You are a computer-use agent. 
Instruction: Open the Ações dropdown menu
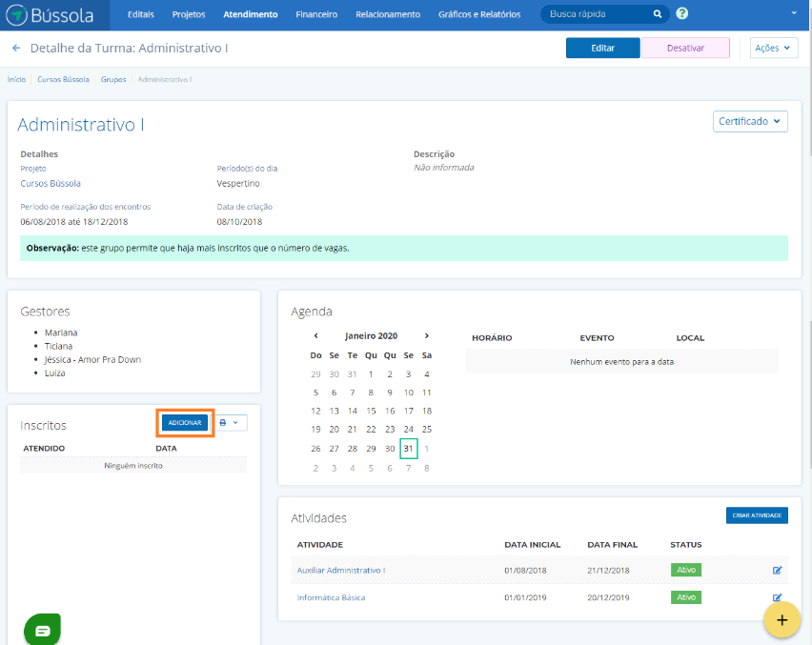pyautogui.click(x=773, y=48)
